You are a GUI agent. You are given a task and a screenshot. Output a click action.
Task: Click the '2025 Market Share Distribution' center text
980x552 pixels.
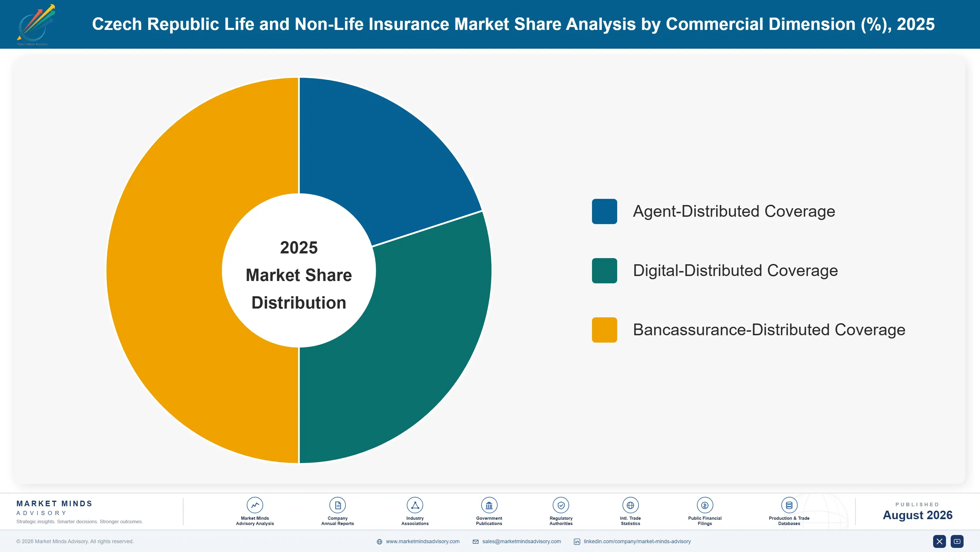(x=299, y=275)
